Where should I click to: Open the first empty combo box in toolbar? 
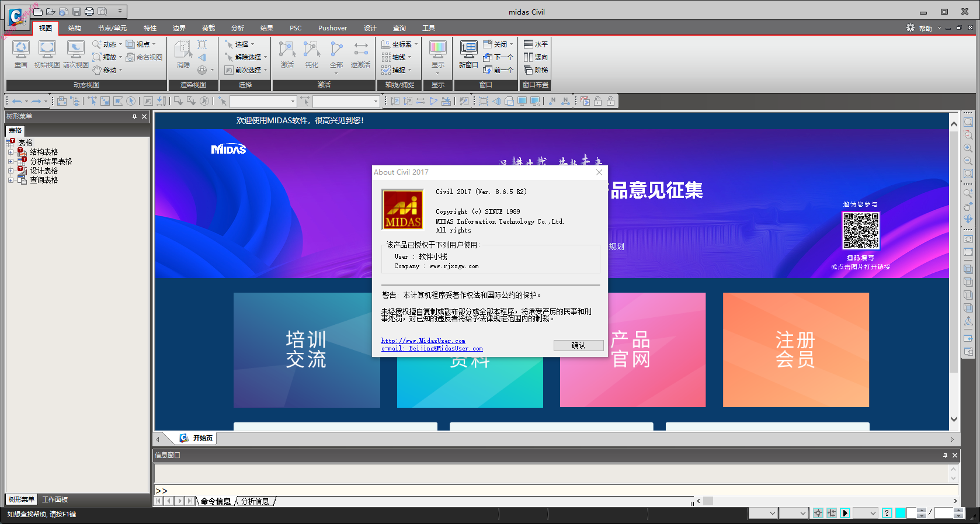[263, 102]
